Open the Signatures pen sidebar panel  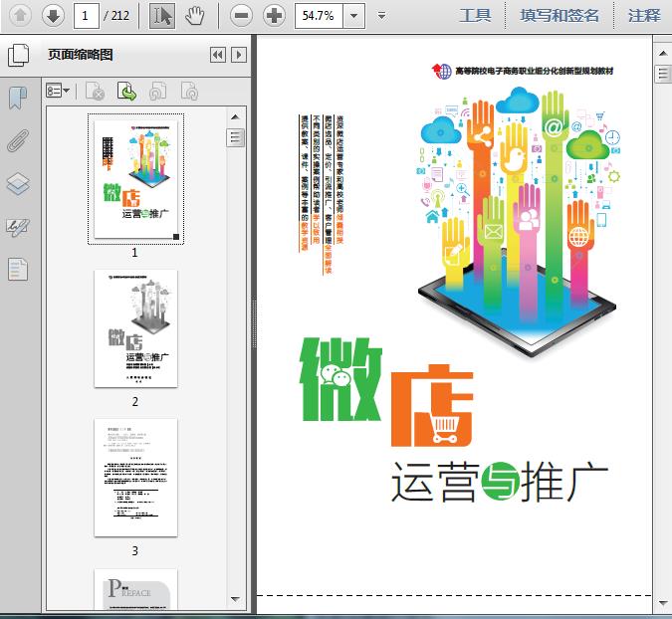coord(18,228)
